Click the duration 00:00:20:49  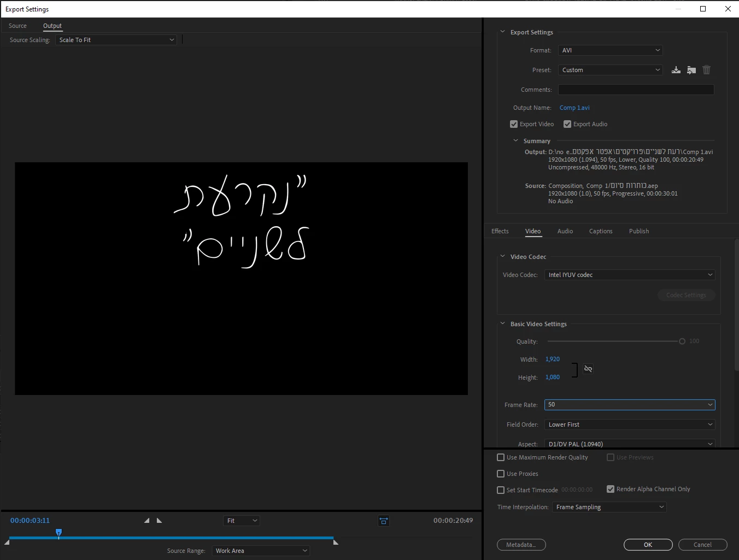point(453,521)
